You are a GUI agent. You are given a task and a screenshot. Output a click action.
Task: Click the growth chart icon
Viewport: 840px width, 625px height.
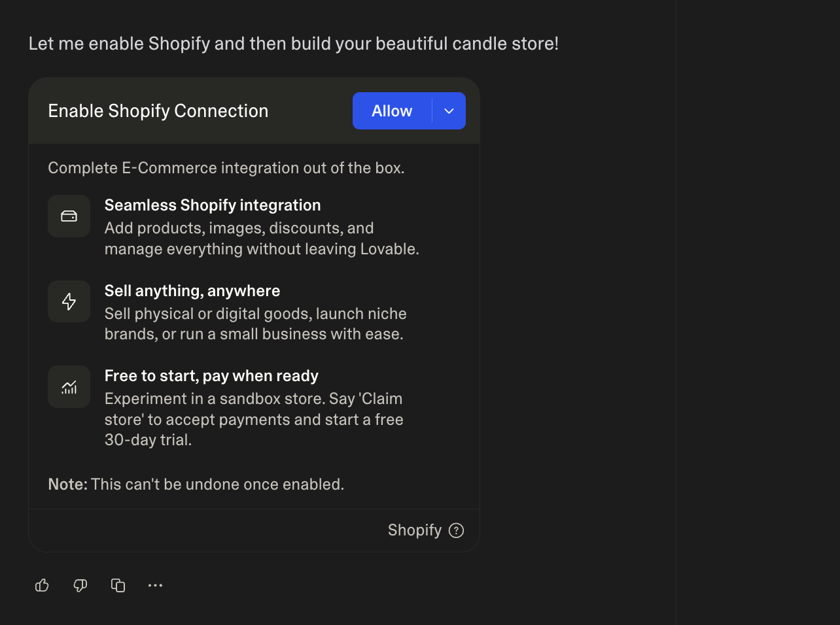click(x=69, y=387)
